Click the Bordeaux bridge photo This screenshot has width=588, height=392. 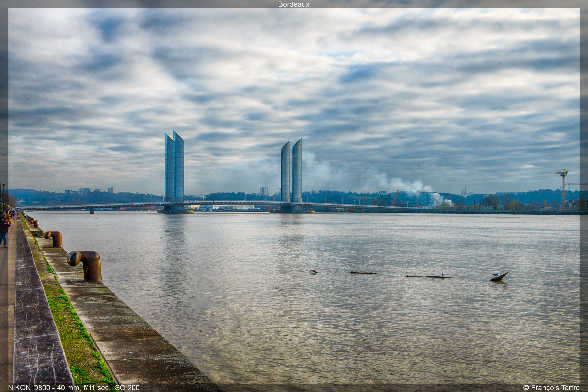[294, 196]
